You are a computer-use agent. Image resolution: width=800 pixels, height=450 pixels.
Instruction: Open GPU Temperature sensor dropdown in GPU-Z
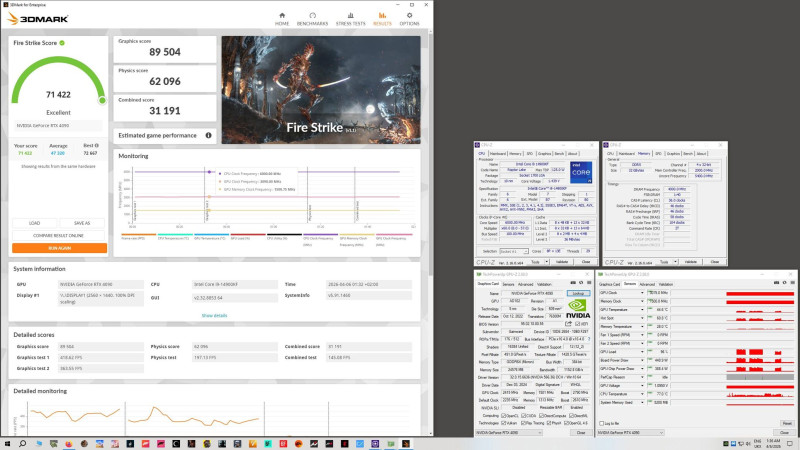click(x=642, y=310)
